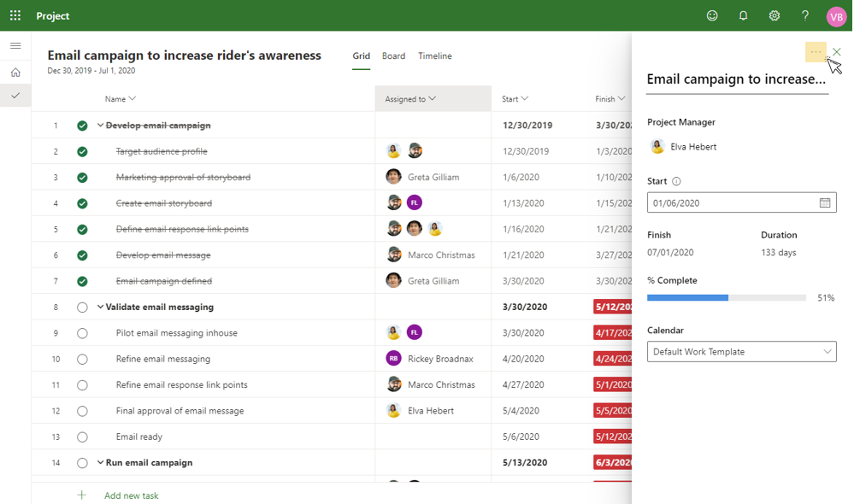Click Greta Gilliam avatar in row 3
This screenshot has width=854, height=504.
[x=394, y=176]
